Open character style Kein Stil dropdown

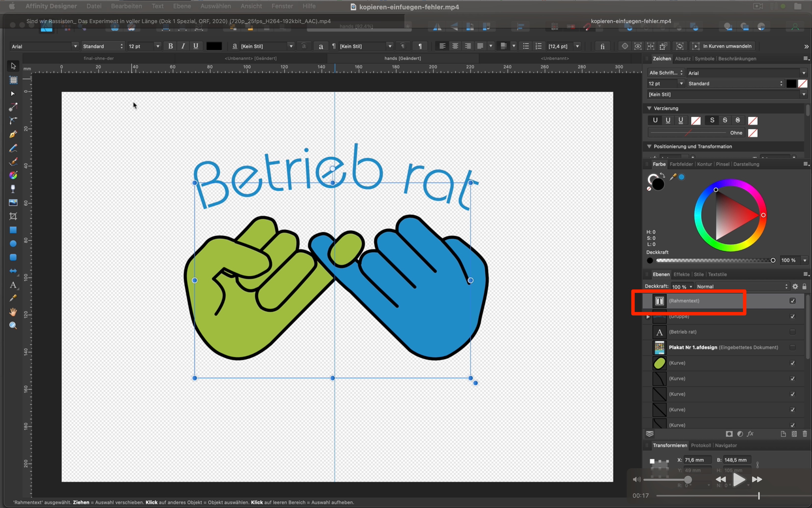coord(267,46)
